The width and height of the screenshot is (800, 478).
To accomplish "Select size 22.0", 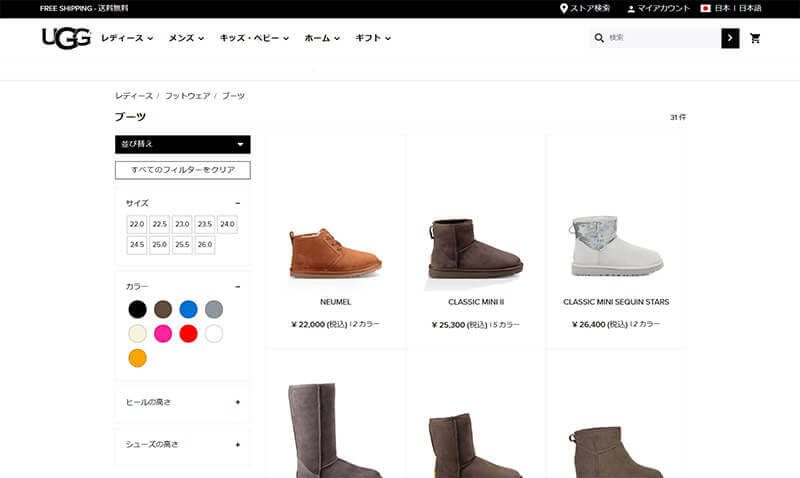I will (x=137, y=224).
